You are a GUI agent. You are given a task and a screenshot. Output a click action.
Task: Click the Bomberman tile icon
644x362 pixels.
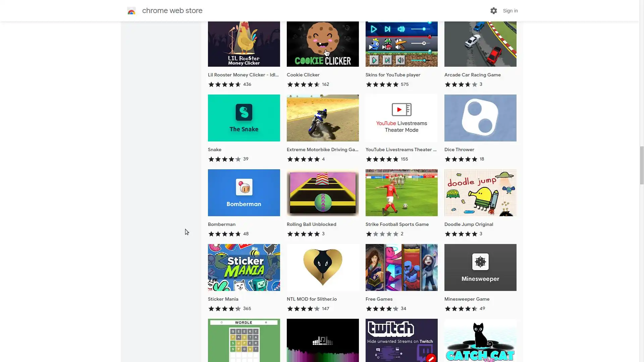pos(244,187)
